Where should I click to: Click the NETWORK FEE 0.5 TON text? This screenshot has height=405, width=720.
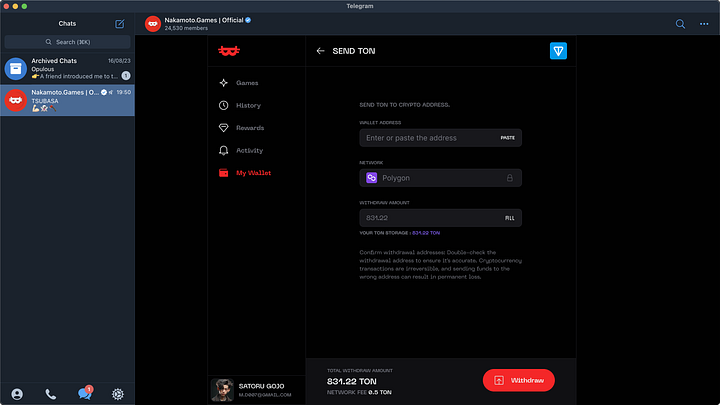359,393
